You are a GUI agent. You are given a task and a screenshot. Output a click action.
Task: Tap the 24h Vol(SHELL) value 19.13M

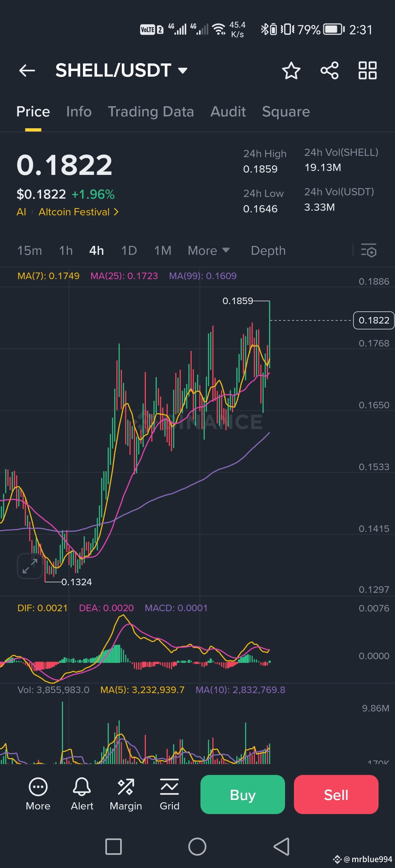click(x=323, y=167)
